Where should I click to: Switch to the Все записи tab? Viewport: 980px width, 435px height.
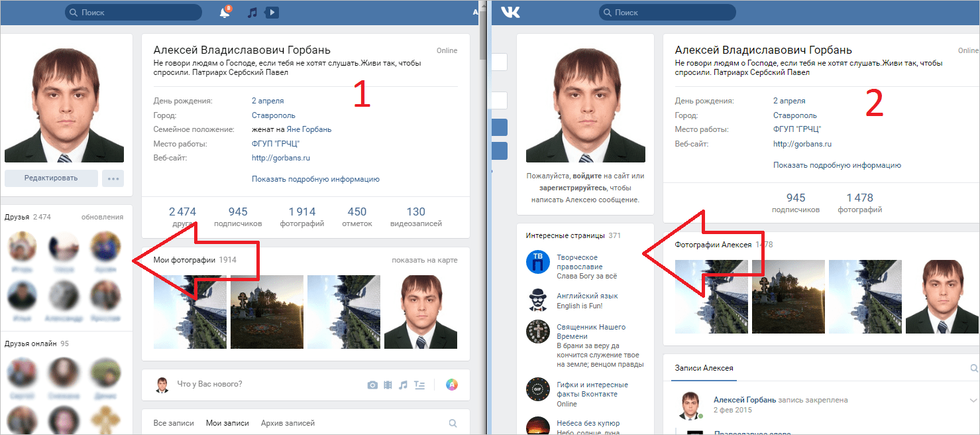(174, 423)
